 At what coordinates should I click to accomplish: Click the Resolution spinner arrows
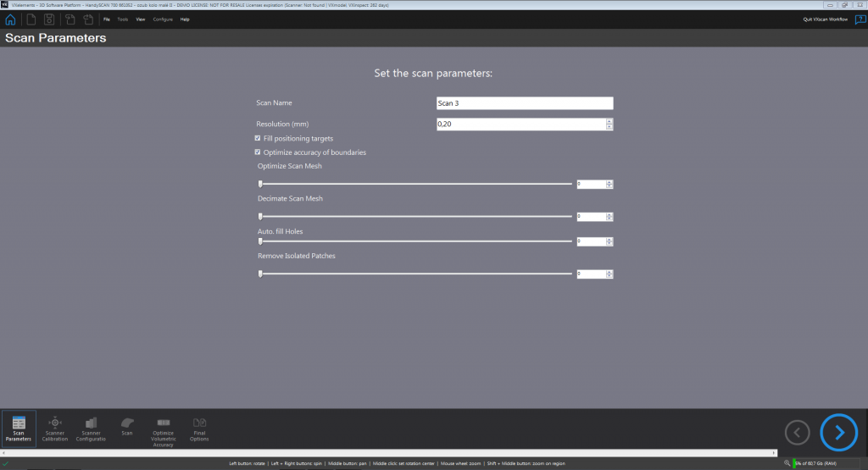(609, 124)
